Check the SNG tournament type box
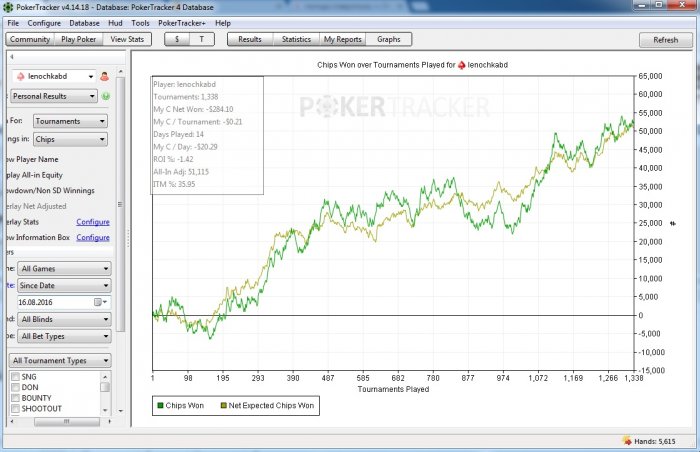Image resolution: width=700 pixels, height=452 pixels. point(15,377)
